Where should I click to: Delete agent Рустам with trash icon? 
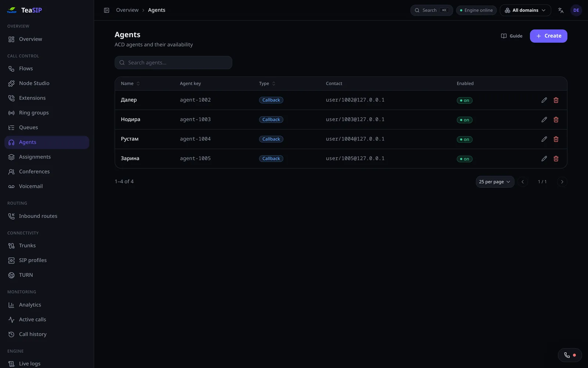point(556,139)
